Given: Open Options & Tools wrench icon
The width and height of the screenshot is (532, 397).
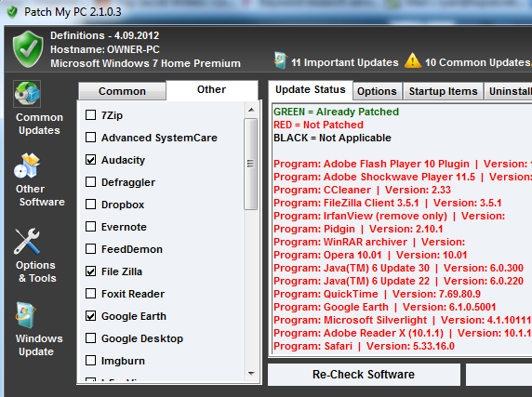Looking at the screenshot, I should [27, 242].
